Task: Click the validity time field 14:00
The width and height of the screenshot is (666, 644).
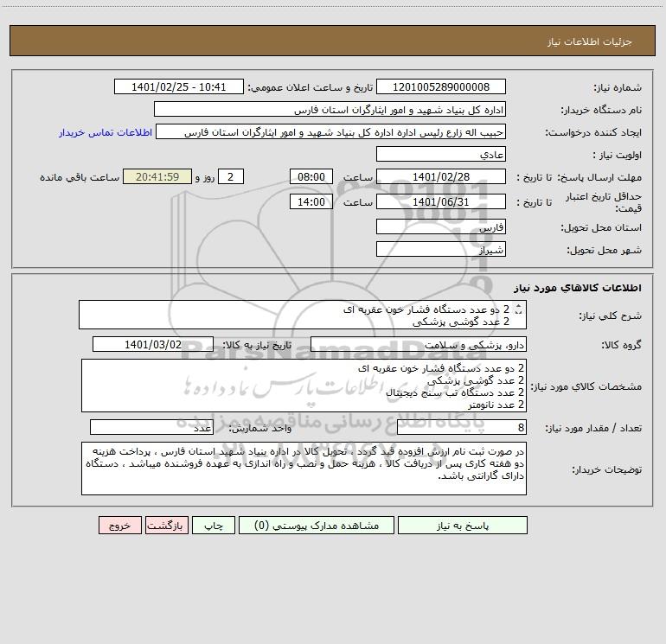Action: coord(311,201)
